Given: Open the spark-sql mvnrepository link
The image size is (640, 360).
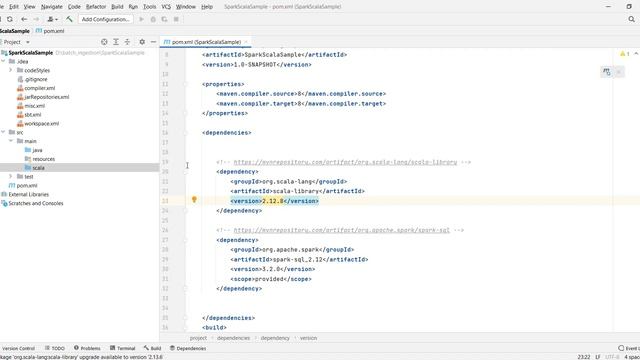Looking at the screenshot, I should 342,230.
